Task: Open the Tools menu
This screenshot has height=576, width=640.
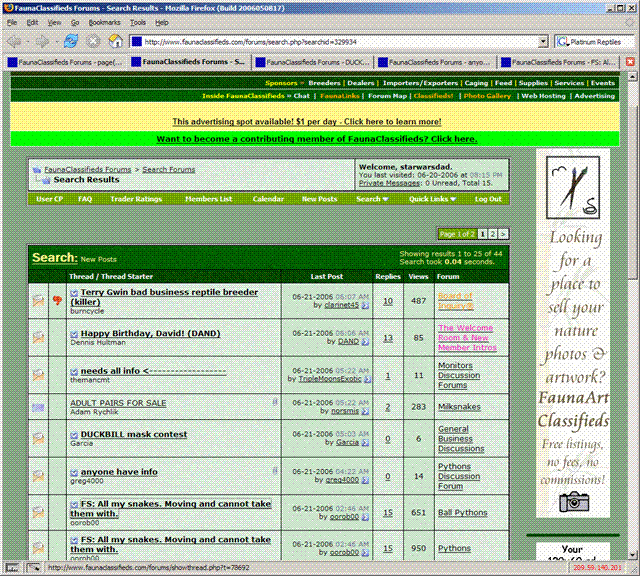Action: pos(138,23)
